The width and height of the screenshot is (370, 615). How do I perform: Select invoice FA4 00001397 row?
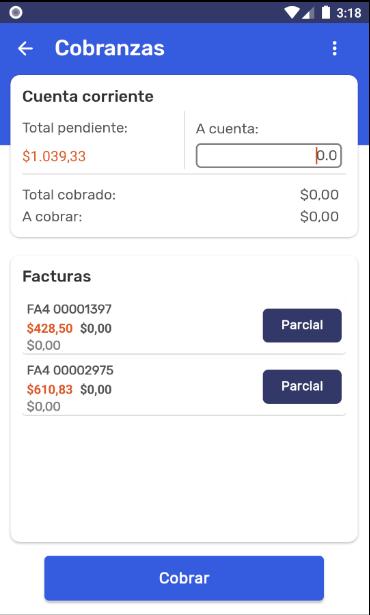pos(184,327)
